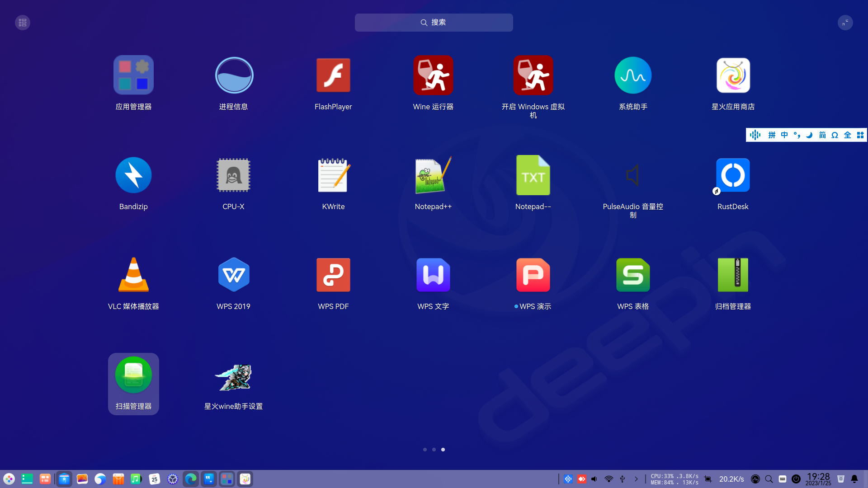Open Microsoft Edge from the taskbar
Image resolution: width=868 pixels, height=488 pixels.
(191, 479)
